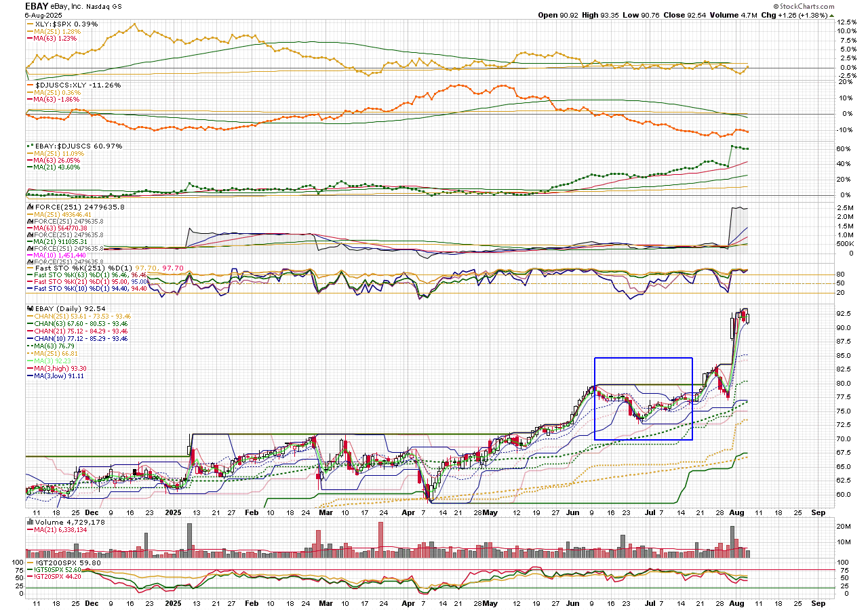Click the $DJUSCS:XLY -11.26% legend
The height and width of the screenshot is (610, 868).
coord(73,85)
